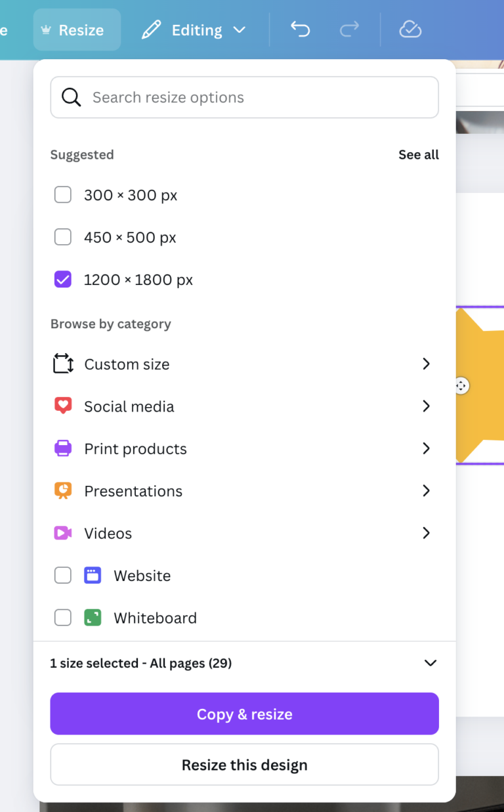Expand the All pages selection chevron

pyautogui.click(x=430, y=663)
